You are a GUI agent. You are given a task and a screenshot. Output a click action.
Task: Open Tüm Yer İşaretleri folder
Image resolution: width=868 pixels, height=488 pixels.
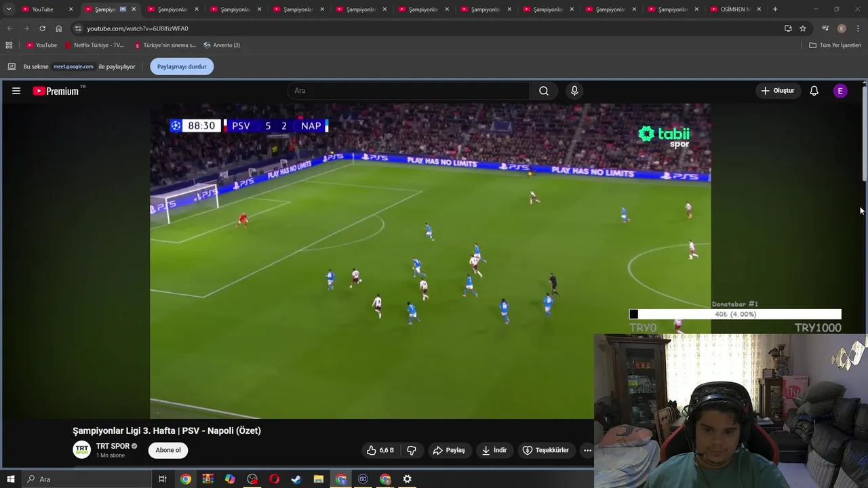tap(835, 45)
